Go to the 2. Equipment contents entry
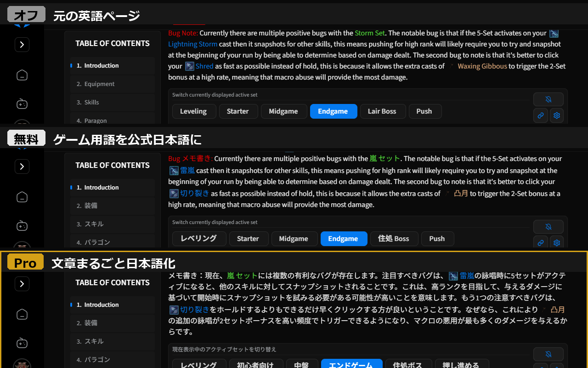 pyautogui.click(x=113, y=84)
